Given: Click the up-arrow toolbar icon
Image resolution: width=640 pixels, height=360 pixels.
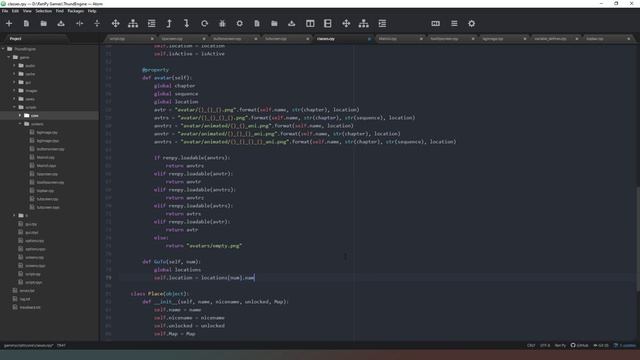Looking at the screenshot, I should coord(169,24).
